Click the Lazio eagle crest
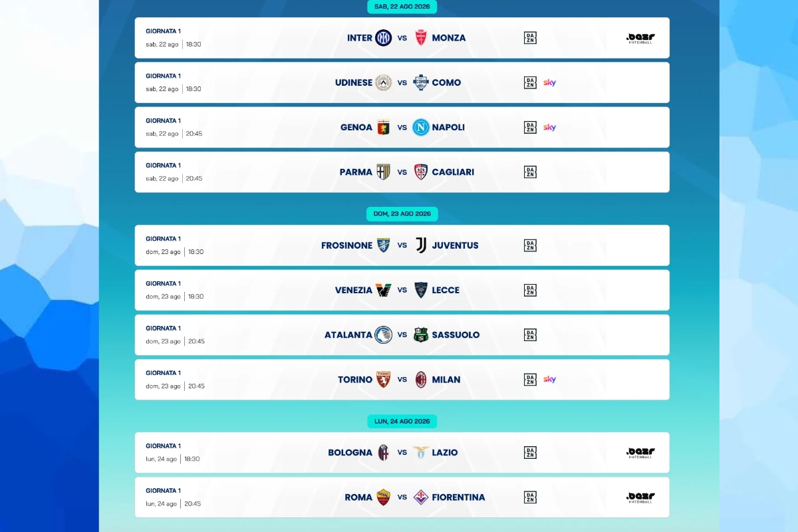 point(420,452)
